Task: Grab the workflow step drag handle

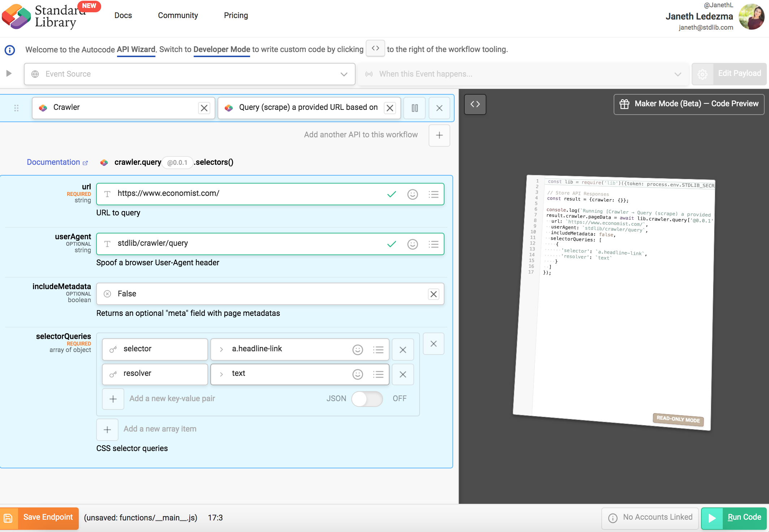Action: coord(16,108)
